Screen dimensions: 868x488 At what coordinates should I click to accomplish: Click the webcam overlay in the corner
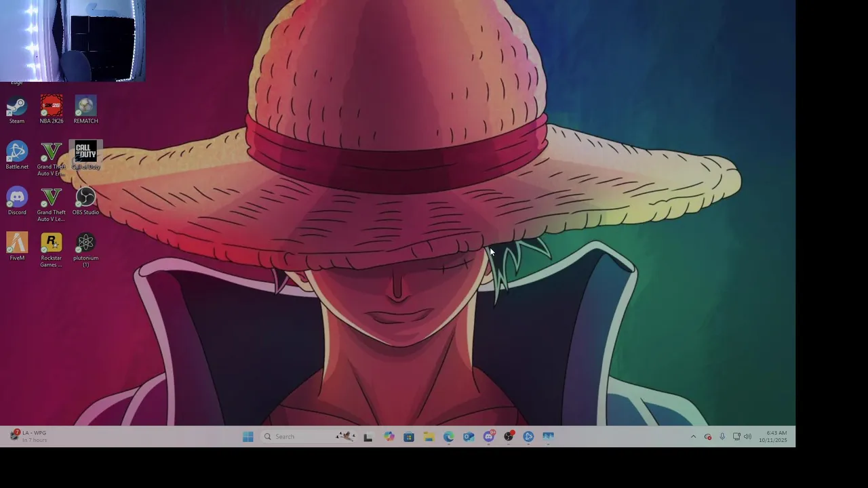click(x=73, y=41)
